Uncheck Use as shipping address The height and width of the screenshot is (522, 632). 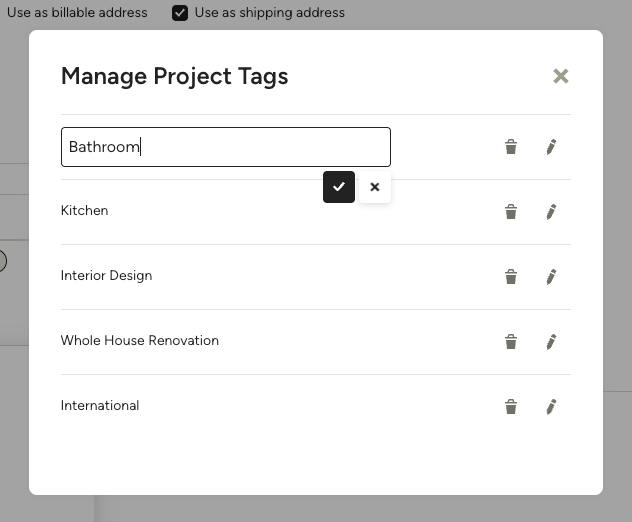(x=180, y=13)
